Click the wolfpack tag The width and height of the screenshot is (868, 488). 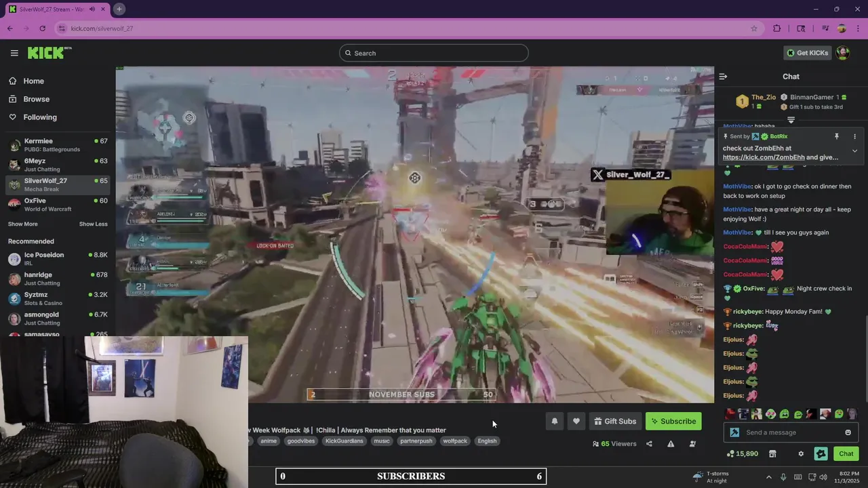(x=455, y=441)
